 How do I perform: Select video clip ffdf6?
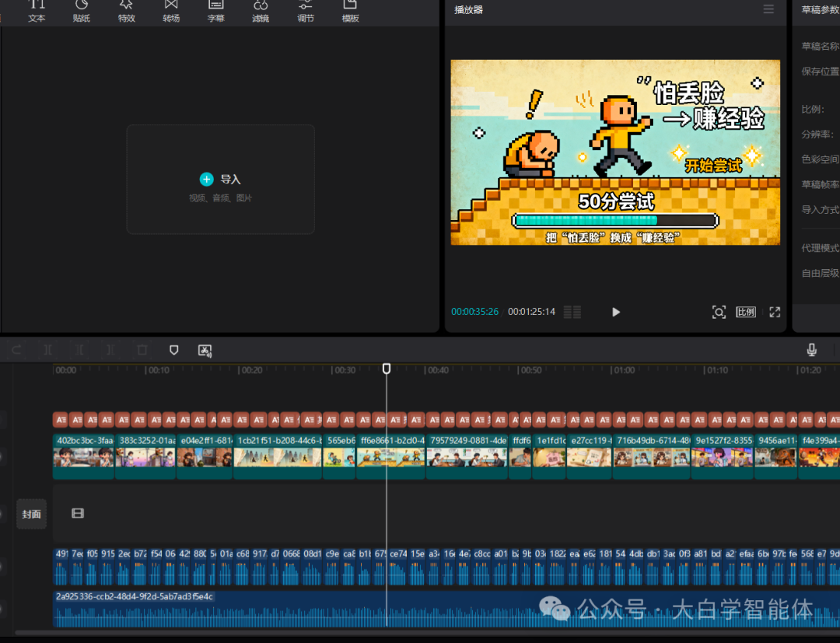(520, 456)
